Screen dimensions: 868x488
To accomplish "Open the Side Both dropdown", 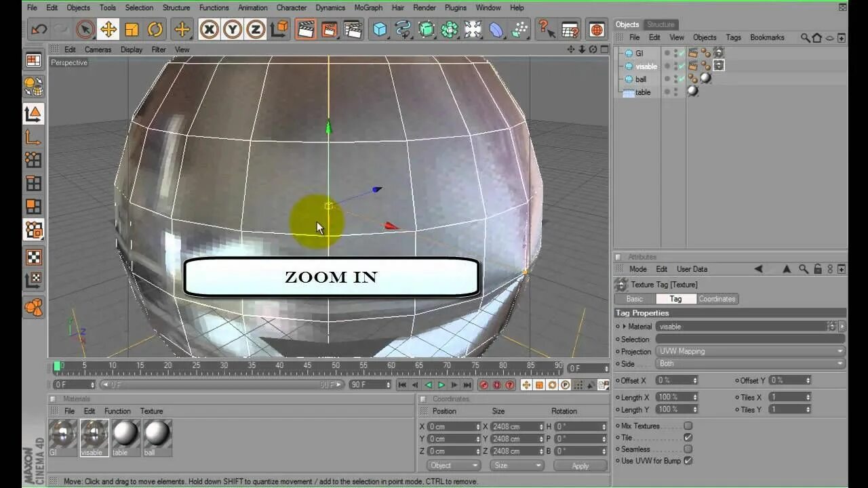I will click(750, 363).
